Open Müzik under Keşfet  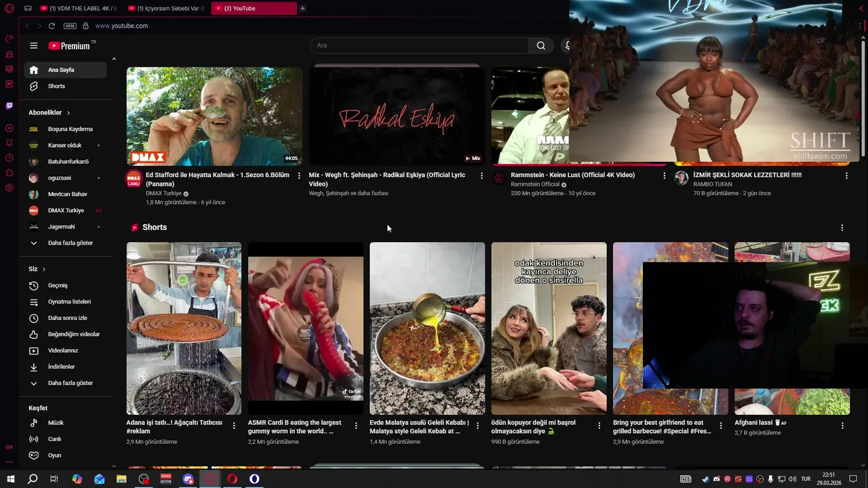[65, 423]
